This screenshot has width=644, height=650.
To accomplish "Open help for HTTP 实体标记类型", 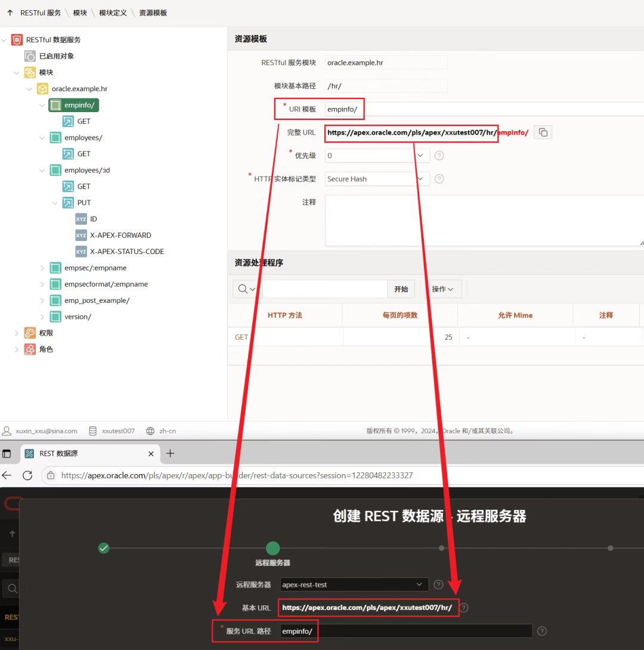I will (x=439, y=179).
